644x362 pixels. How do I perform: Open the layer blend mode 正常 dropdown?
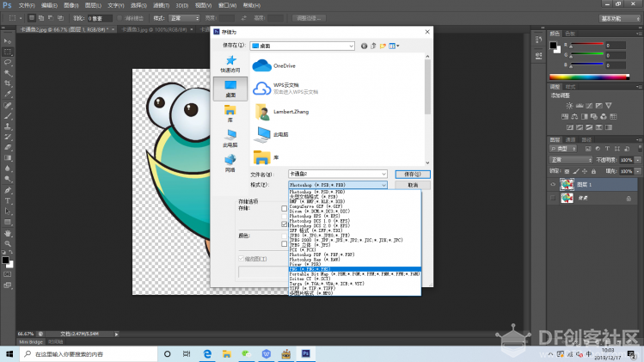pos(570,160)
